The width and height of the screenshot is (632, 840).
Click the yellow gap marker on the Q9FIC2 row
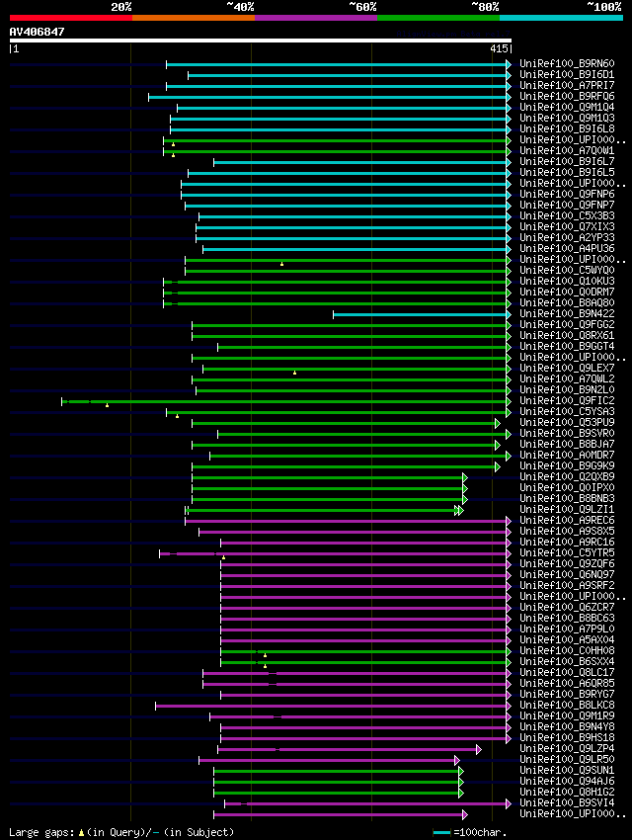click(107, 405)
